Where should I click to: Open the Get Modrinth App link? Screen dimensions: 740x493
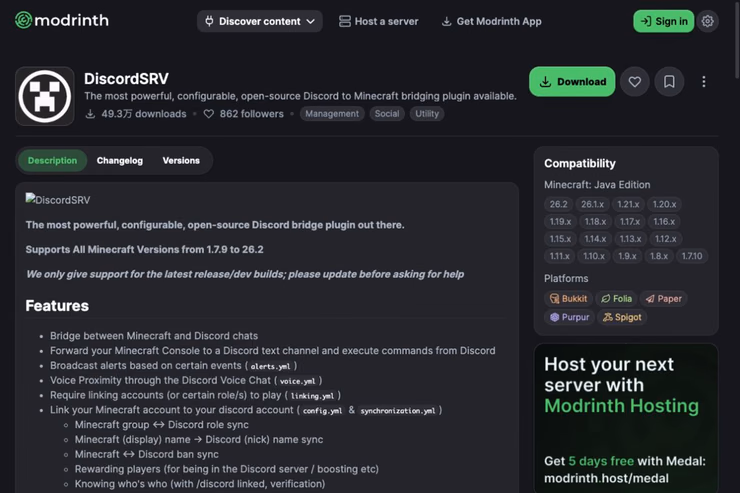(491, 21)
